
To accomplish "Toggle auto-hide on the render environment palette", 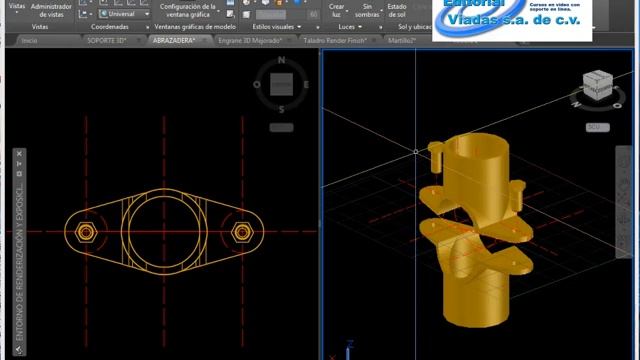I will tap(19, 164).
